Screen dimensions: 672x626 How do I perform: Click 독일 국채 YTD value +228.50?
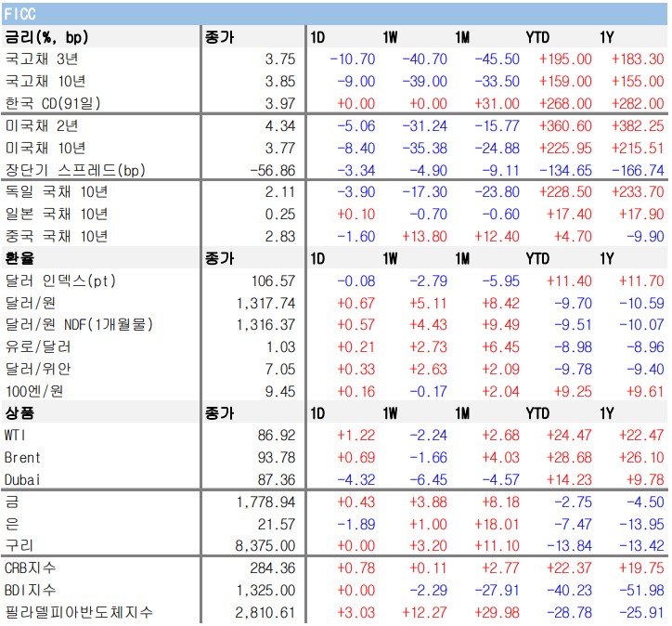pyautogui.click(x=565, y=192)
